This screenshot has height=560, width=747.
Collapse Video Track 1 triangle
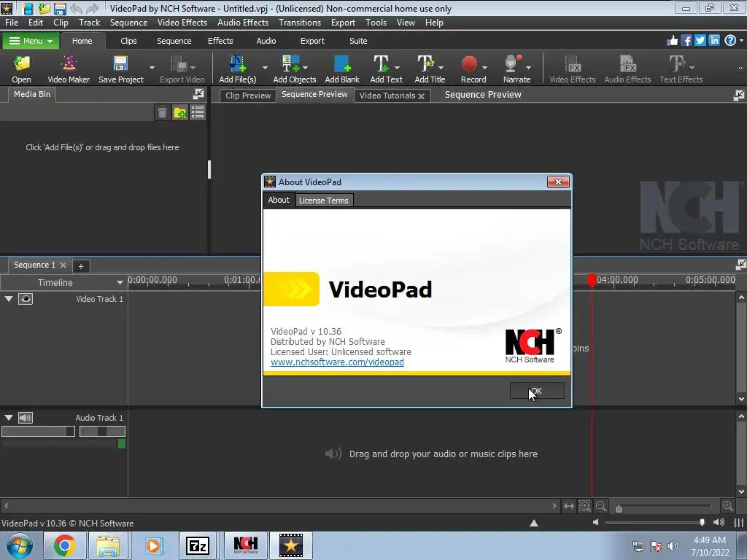coord(9,298)
